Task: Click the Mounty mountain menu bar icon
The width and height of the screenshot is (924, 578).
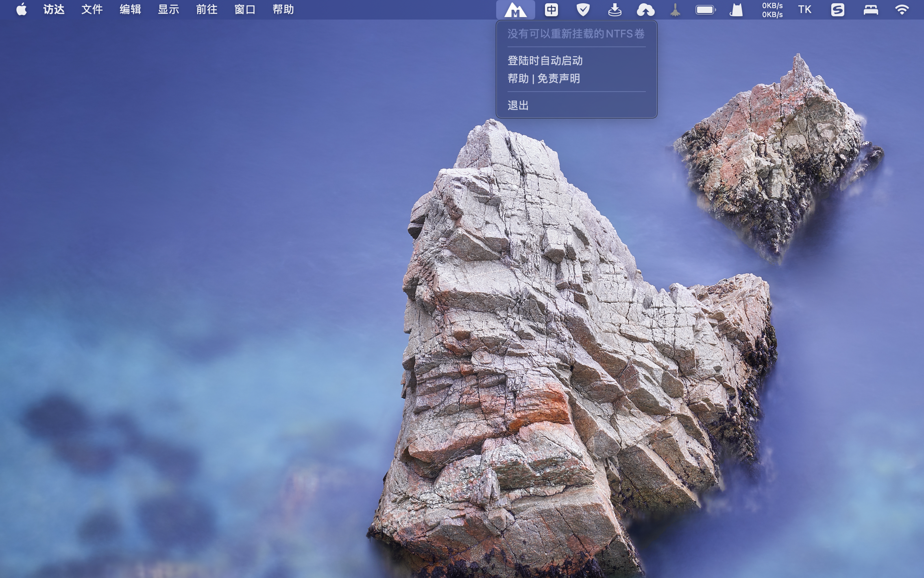Action: [x=515, y=10]
